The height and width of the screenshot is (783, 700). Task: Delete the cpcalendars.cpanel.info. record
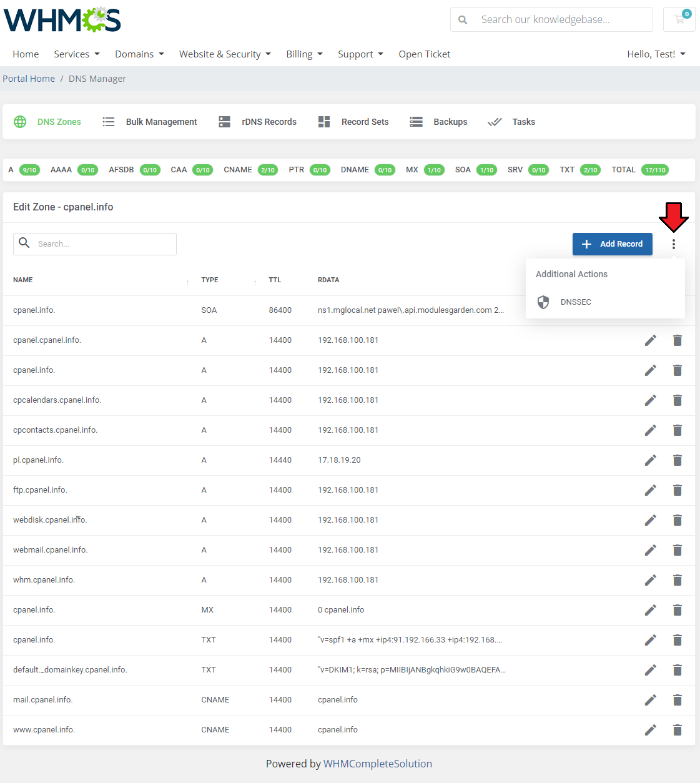[x=678, y=400]
